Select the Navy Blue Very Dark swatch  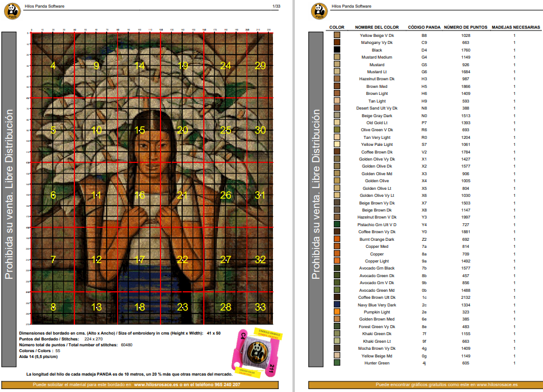click(337, 304)
